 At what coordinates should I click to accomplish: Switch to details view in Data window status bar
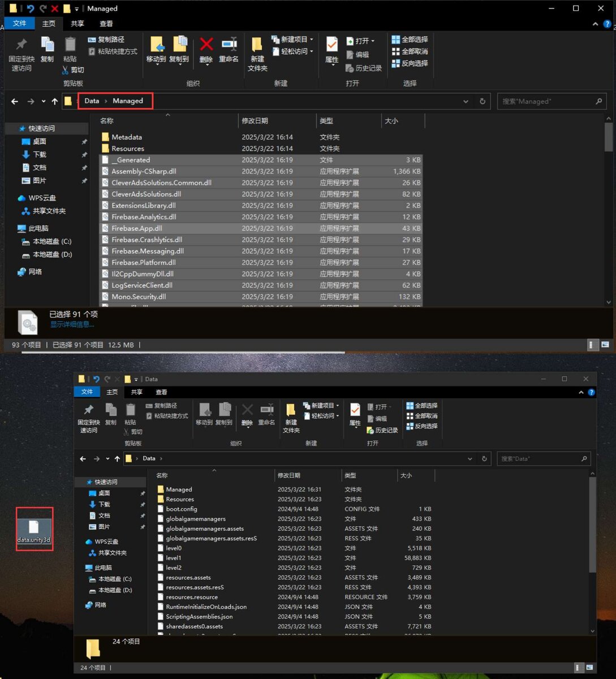coord(578,668)
